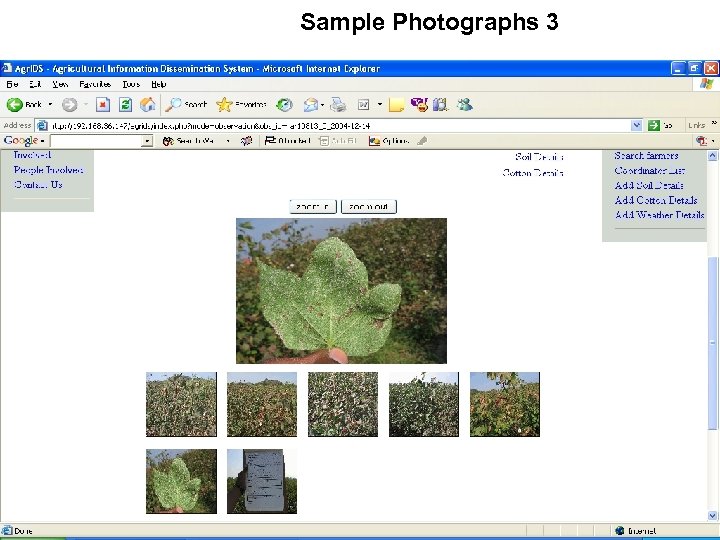
Task: Click the Windows Messenger people icon
Action: [x=465, y=105]
